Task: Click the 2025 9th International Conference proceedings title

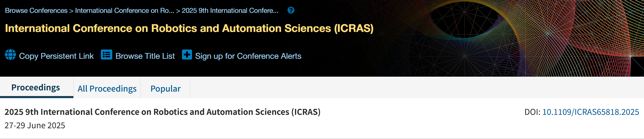Action: click(x=162, y=112)
